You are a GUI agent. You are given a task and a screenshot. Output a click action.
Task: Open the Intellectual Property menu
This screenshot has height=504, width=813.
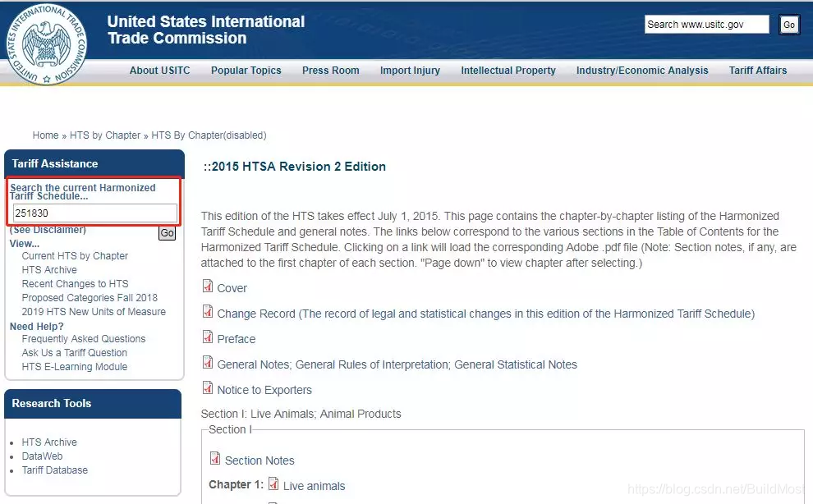[x=508, y=71]
